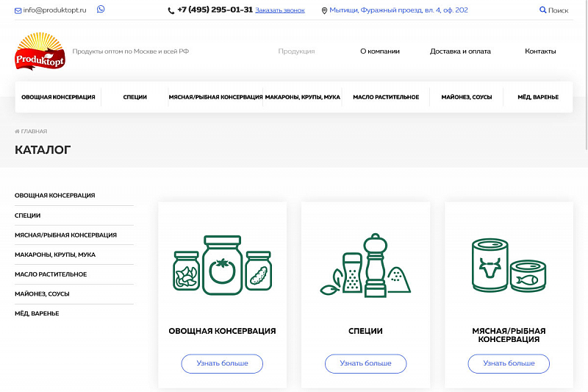Open the О компании menu item
The height and width of the screenshot is (392, 588).
point(380,51)
